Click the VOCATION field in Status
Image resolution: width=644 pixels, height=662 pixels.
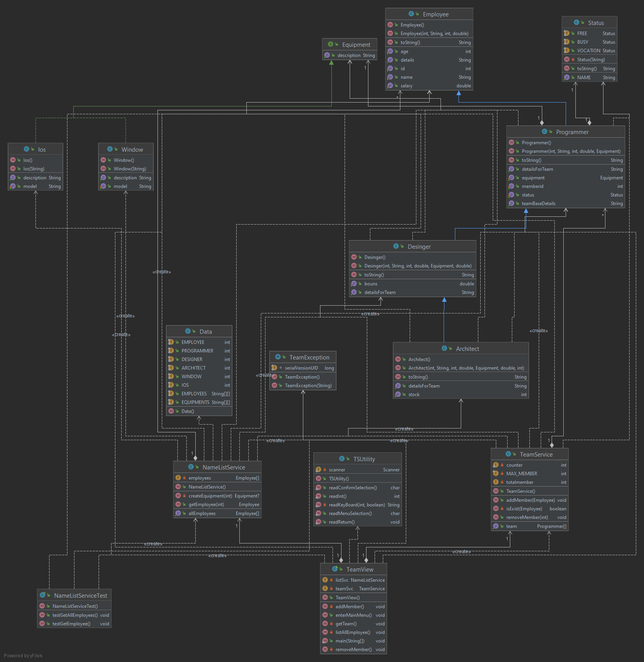pos(588,50)
